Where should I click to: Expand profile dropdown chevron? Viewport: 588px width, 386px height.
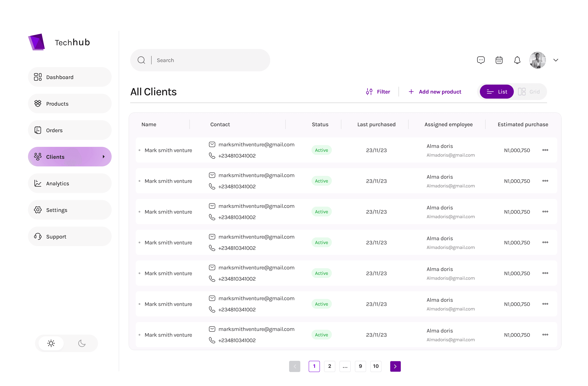556,60
